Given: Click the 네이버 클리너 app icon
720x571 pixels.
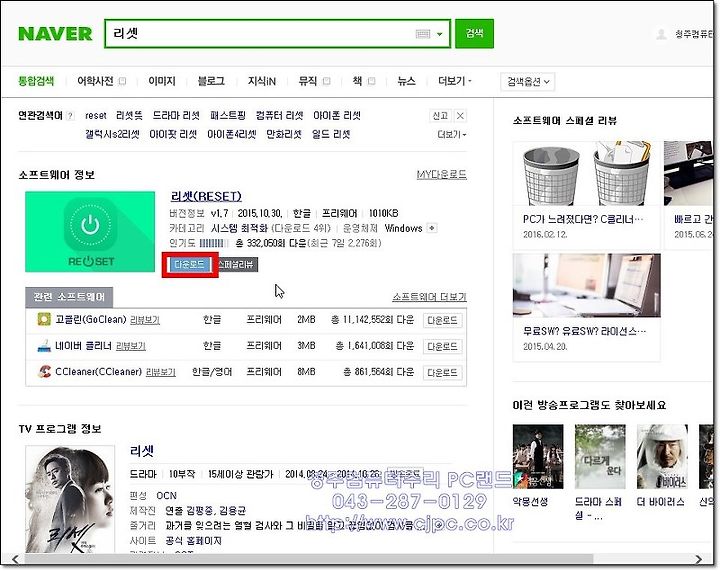Looking at the screenshot, I should pyautogui.click(x=44, y=346).
